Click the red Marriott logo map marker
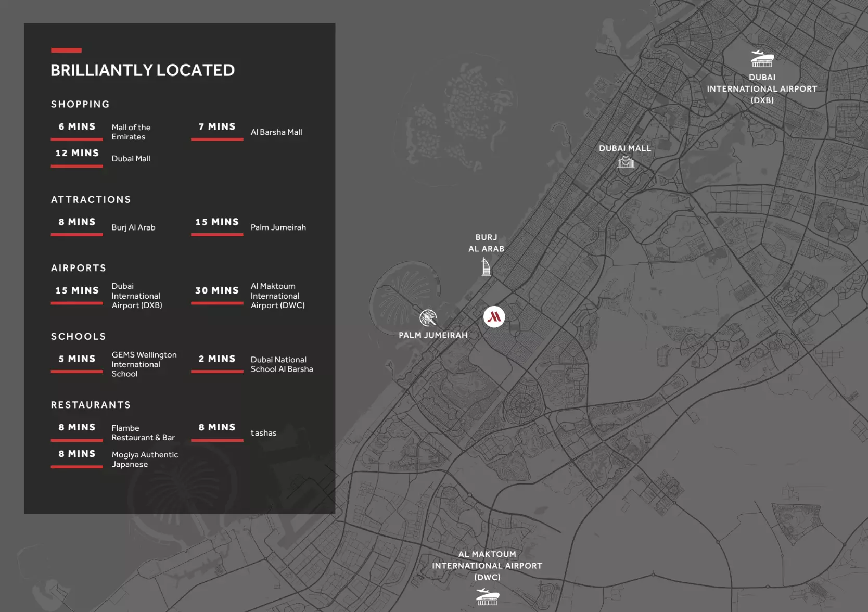The image size is (868, 612). click(x=494, y=316)
